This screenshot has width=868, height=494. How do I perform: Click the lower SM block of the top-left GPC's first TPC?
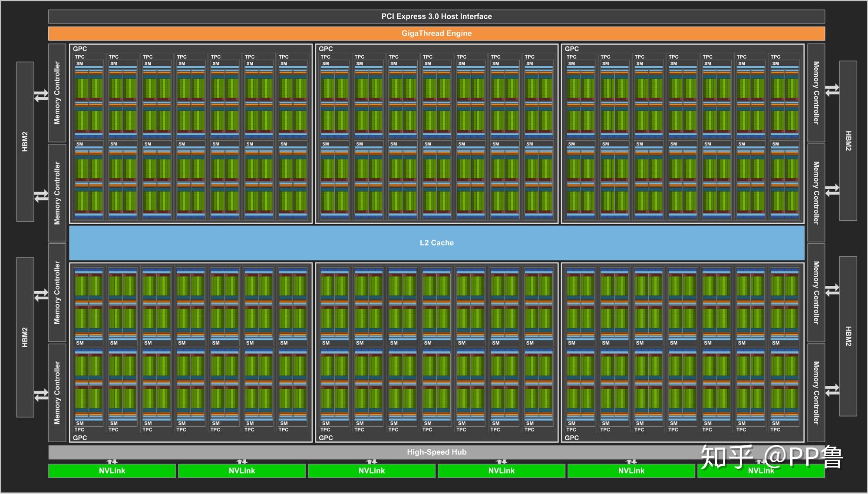click(x=89, y=180)
